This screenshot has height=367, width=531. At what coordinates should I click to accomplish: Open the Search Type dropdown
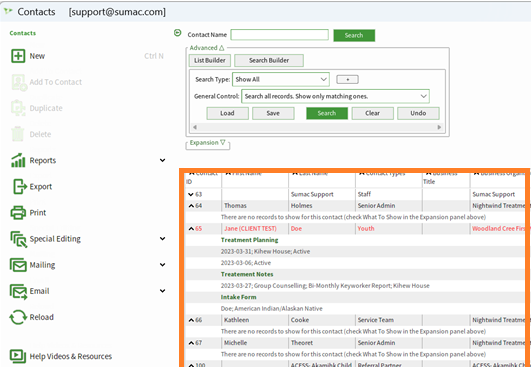pyautogui.click(x=281, y=80)
